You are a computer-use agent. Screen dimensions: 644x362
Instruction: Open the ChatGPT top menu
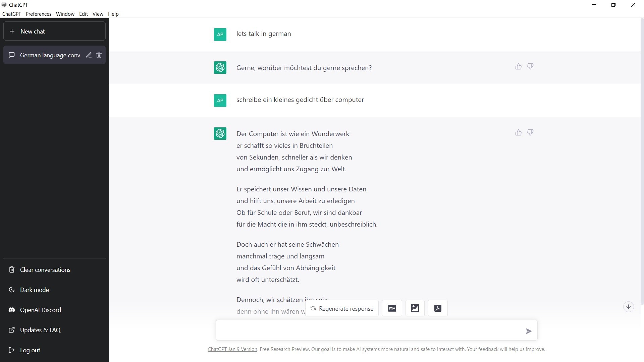(x=11, y=14)
